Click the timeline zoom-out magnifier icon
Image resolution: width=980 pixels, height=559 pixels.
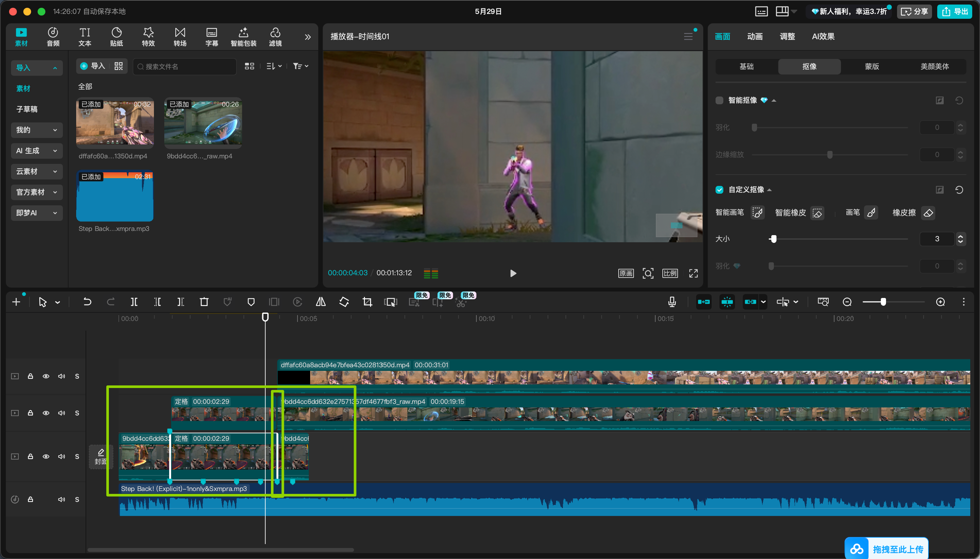pyautogui.click(x=847, y=302)
